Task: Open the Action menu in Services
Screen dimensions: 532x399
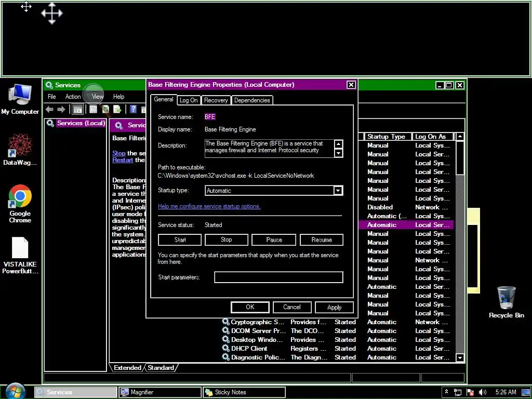Action: point(73,97)
